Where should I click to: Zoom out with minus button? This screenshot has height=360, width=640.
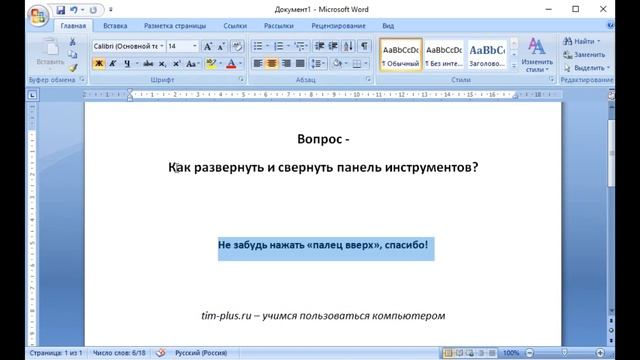pos(529,353)
